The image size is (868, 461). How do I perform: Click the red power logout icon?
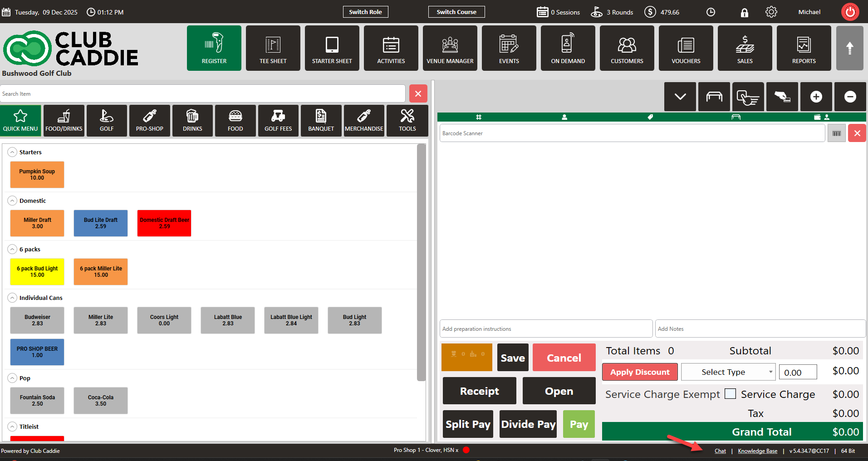coord(850,12)
